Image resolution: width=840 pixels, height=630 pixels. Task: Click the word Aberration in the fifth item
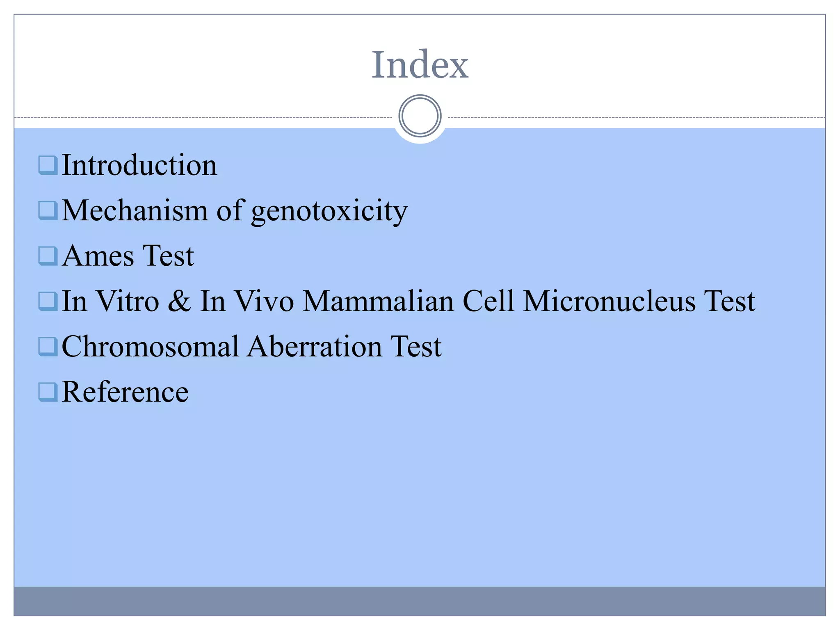point(315,347)
